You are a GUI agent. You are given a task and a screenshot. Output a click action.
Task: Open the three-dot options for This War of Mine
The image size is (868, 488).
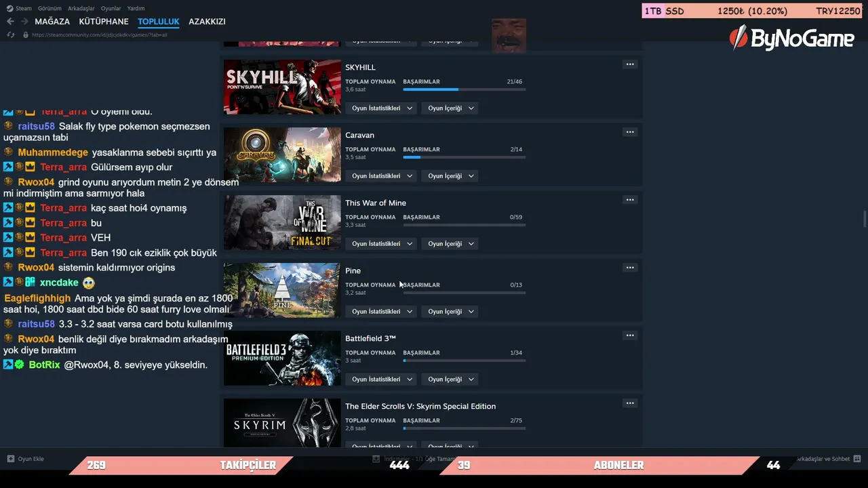point(630,200)
